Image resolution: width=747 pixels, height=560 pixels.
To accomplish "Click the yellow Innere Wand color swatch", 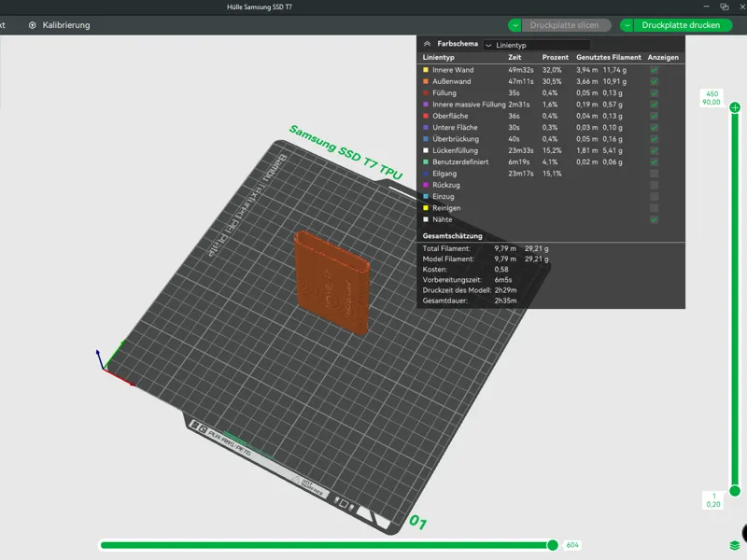I will 426,70.
